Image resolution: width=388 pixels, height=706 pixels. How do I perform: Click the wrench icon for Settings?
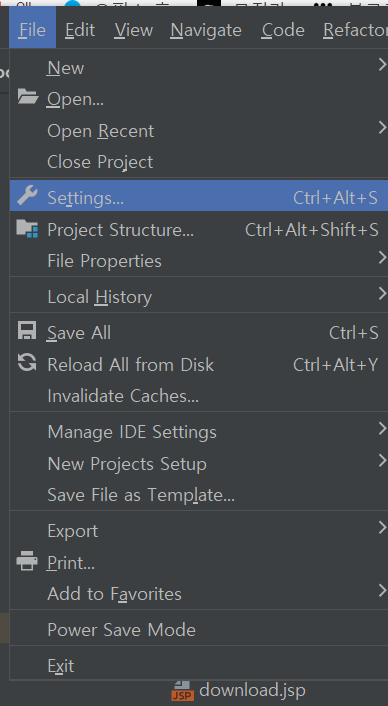pos(27,196)
